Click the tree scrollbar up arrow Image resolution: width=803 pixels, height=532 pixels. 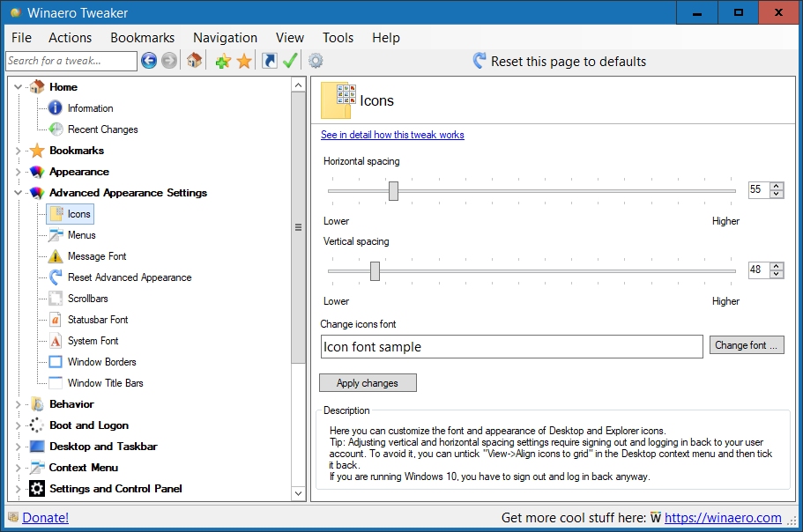point(299,85)
